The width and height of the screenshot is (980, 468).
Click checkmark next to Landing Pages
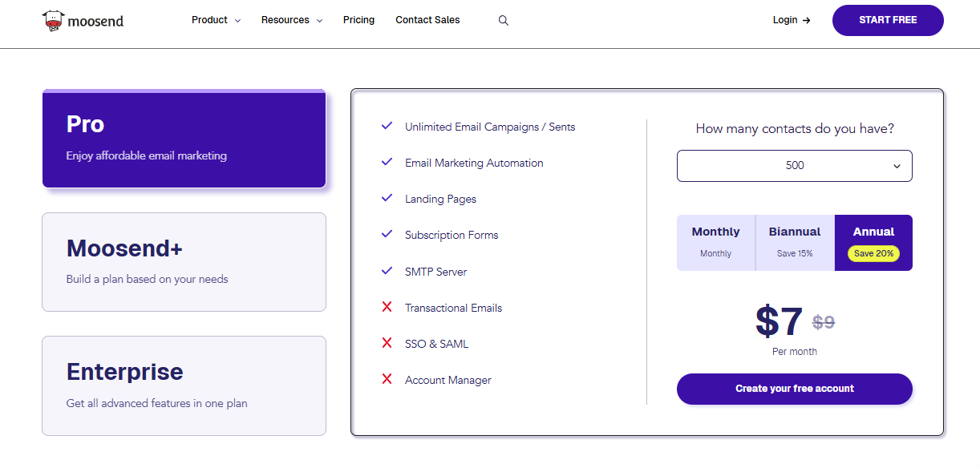[387, 198]
